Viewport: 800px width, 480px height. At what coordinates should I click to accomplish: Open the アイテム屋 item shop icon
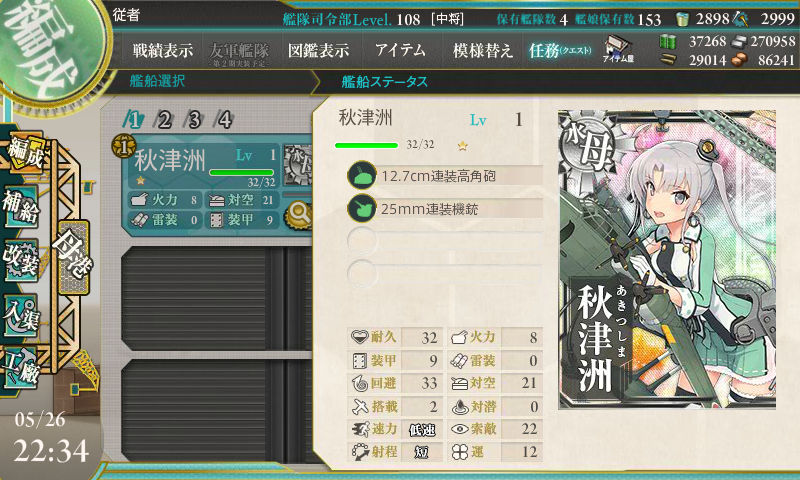coord(617,49)
